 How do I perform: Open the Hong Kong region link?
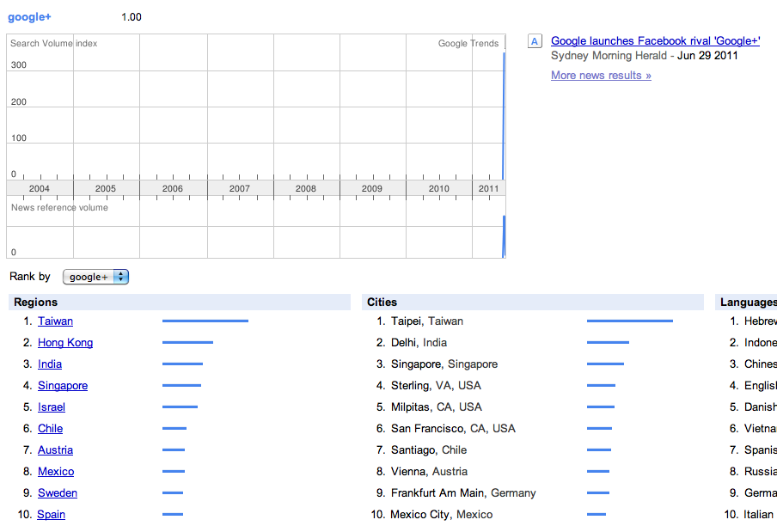(x=65, y=343)
